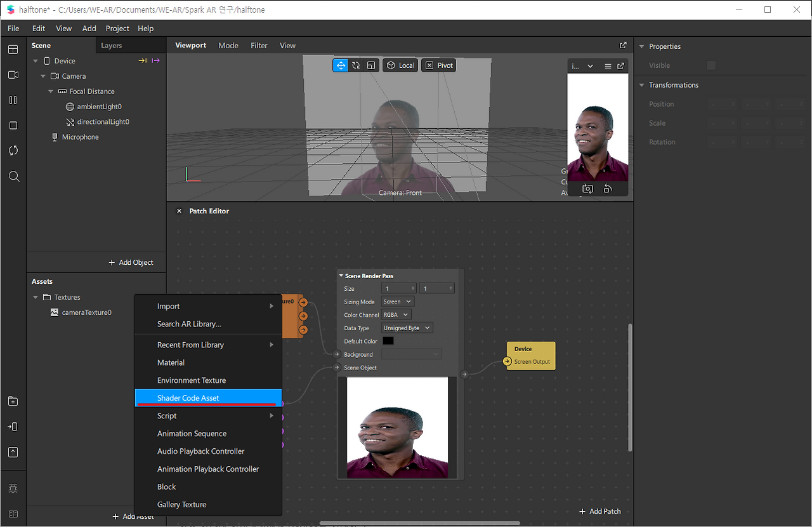This screenshot has width=812, height=527.
Task: Click the yellow arrow icon on Device row
Action: (x=143, y=61)
